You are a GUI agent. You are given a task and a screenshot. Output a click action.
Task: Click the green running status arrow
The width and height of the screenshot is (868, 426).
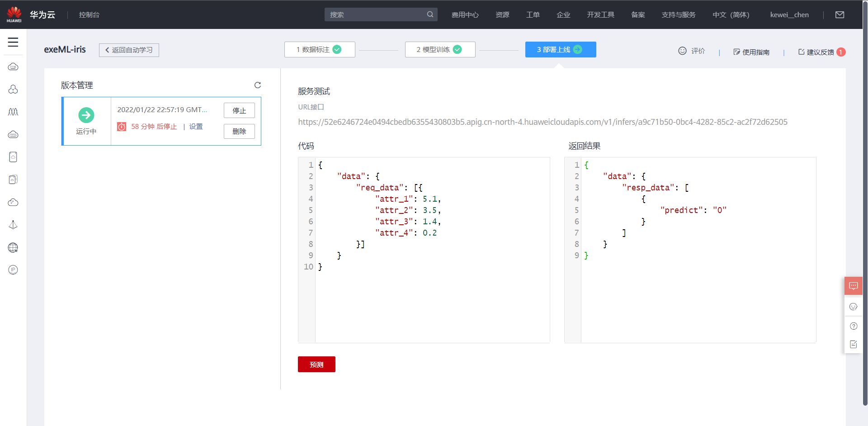tap(86, 115)
